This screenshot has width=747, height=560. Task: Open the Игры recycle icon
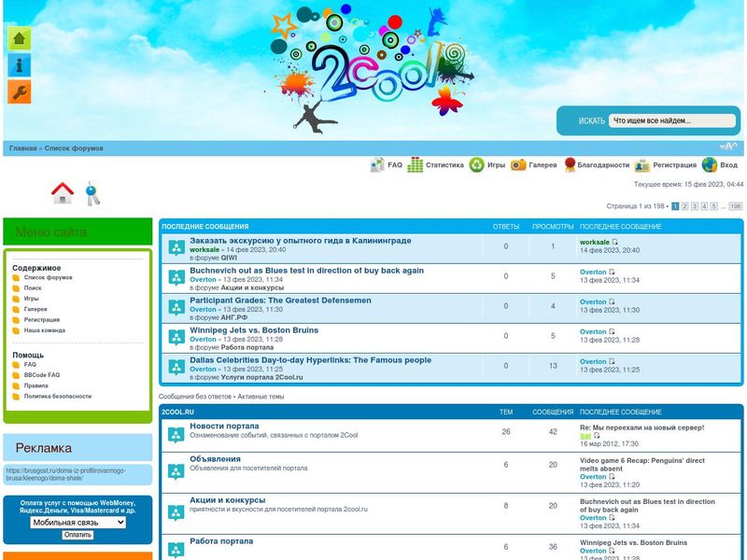click(476, 165)
